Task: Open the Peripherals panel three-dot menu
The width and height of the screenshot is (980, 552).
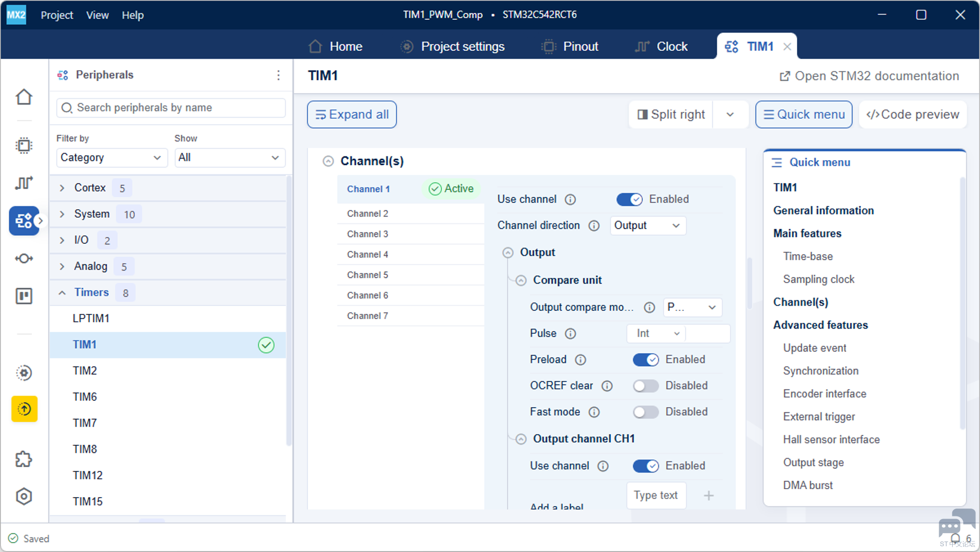Action: 278,75
